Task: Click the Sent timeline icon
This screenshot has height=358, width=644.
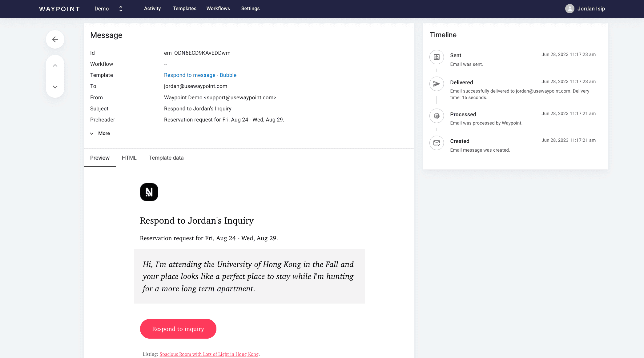Action: click(437, 57)
